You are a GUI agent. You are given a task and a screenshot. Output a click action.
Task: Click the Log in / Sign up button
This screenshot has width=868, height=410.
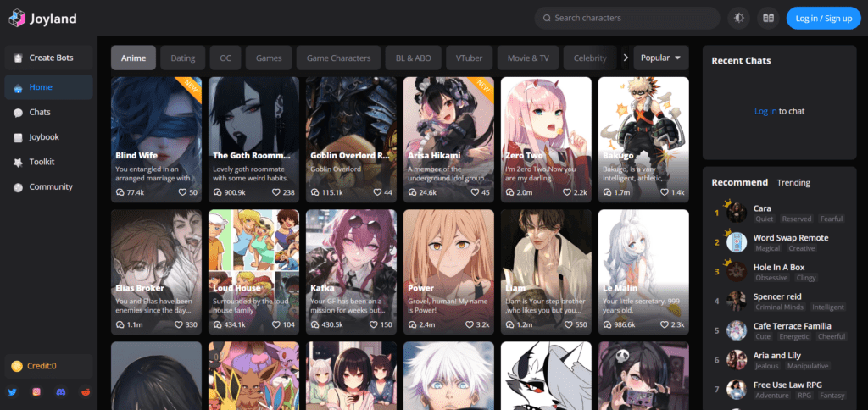pos(824,18)
